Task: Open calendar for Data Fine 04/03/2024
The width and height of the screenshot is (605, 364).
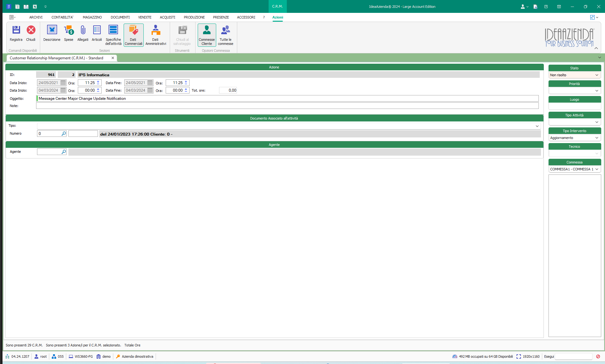Action: pyautogui.click(x=150, y=90)
